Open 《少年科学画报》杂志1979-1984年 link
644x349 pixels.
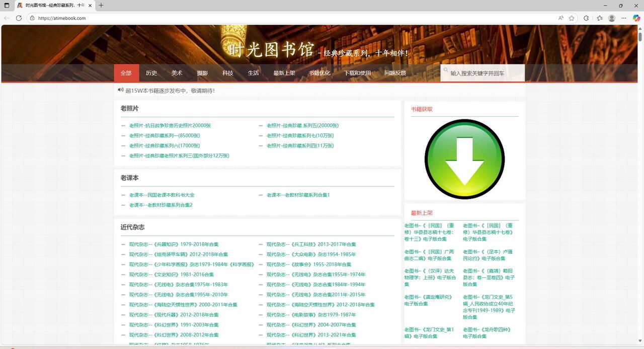point(192,264)
